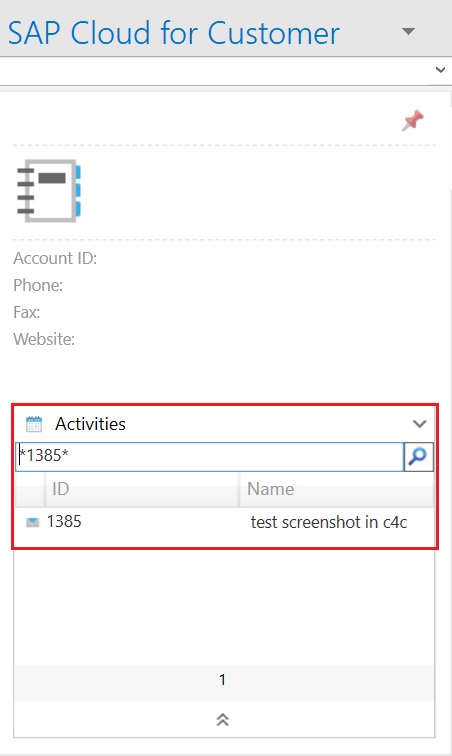
Task: Open the pane menu arrow beside the title
Action: [x=409, y=31]
